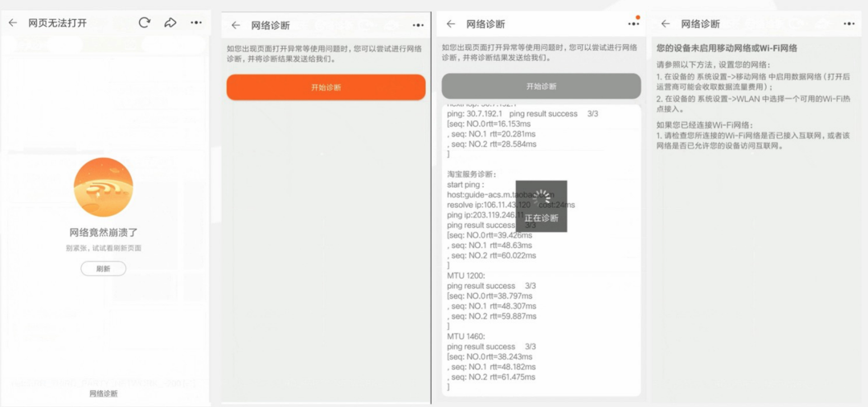This screenshot has width=868, height=407.
Task: Click line ', seq: NO.2 rtt=61.475ms'
Action: click(x=492, y=377)
